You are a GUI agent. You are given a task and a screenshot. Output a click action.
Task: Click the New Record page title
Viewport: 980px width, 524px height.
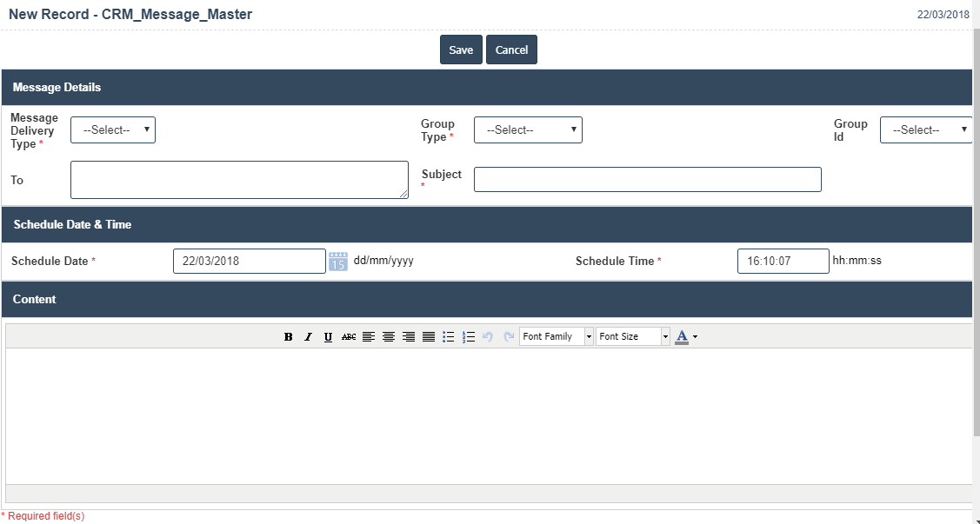point(130,15)
